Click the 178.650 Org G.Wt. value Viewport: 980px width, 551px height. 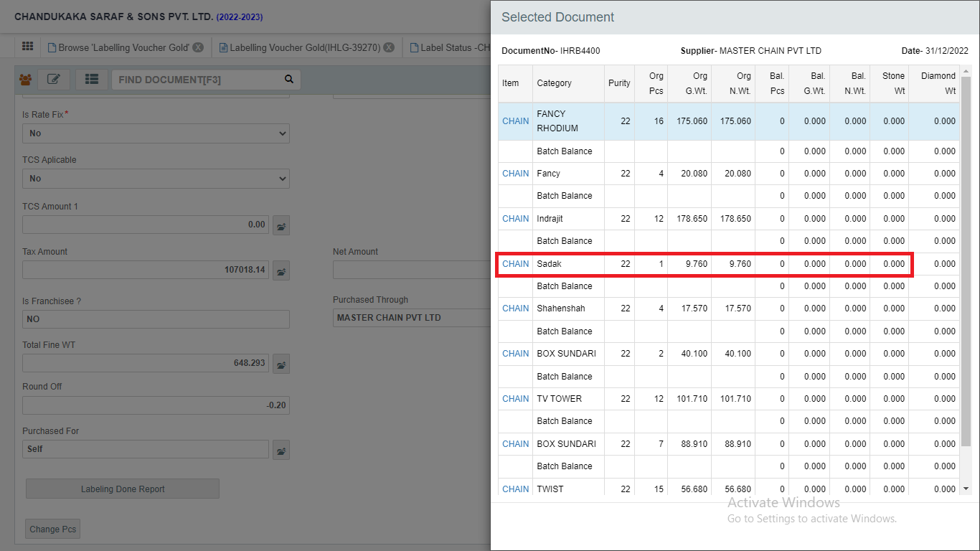pos(692,219)
